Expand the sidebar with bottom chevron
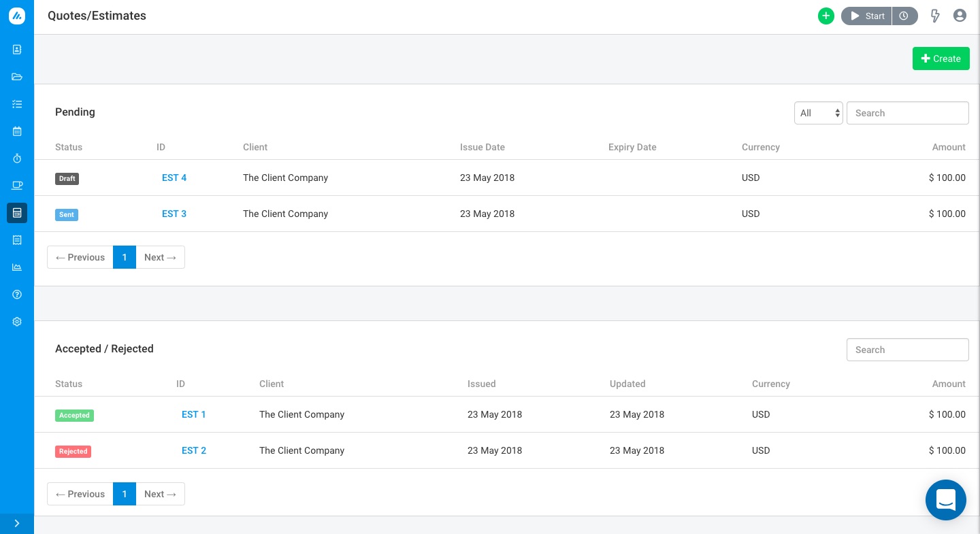 coord(17,524)
